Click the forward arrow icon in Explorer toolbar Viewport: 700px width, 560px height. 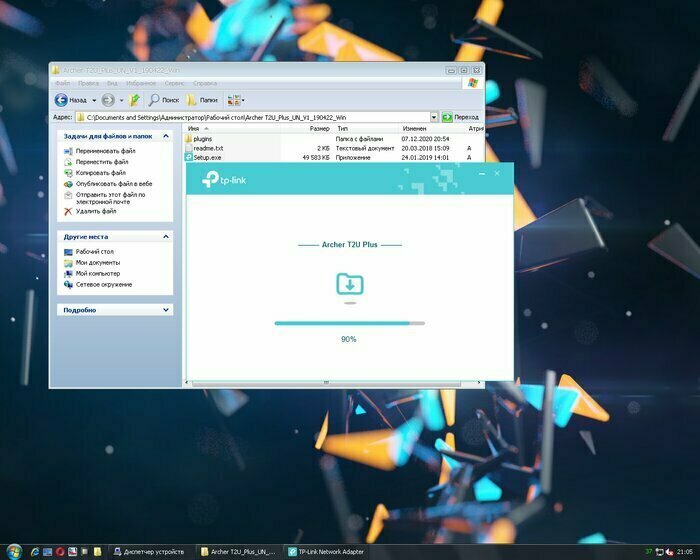point(108,100)
